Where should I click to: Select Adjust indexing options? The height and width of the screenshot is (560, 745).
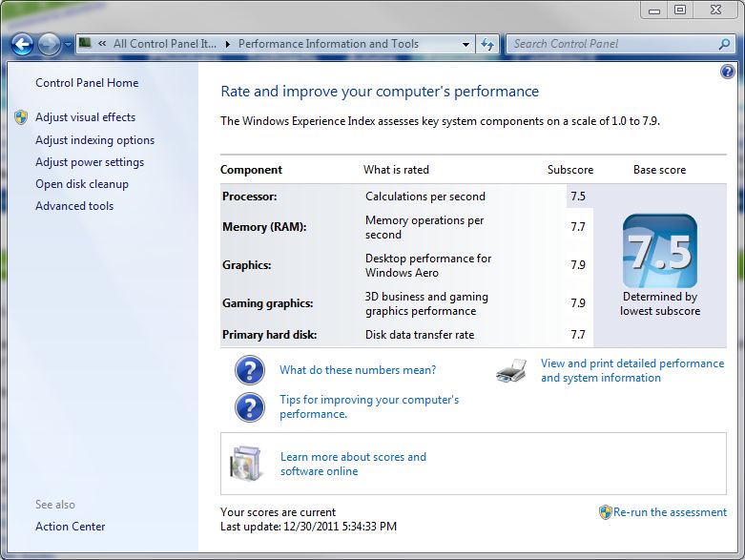pos(94,140)
